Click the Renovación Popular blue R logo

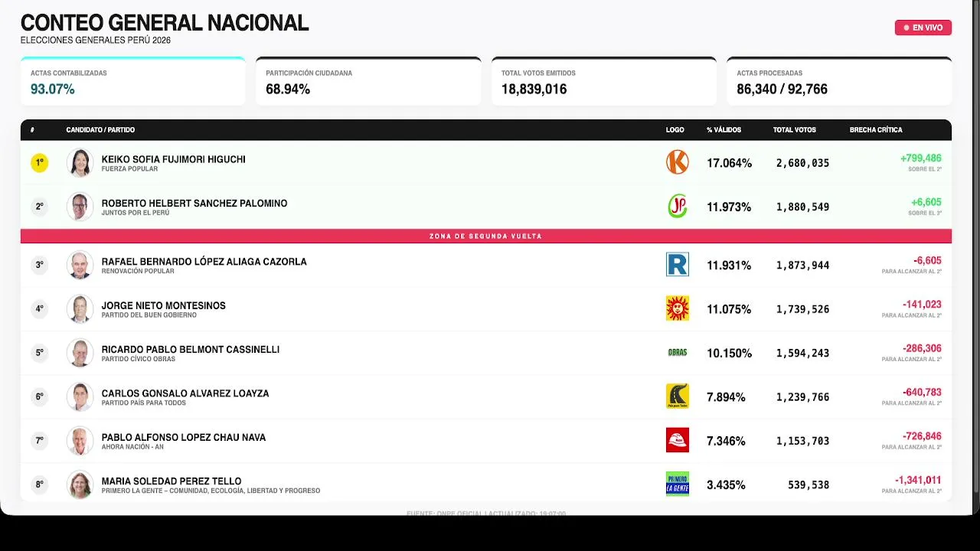tap(677, 265)
